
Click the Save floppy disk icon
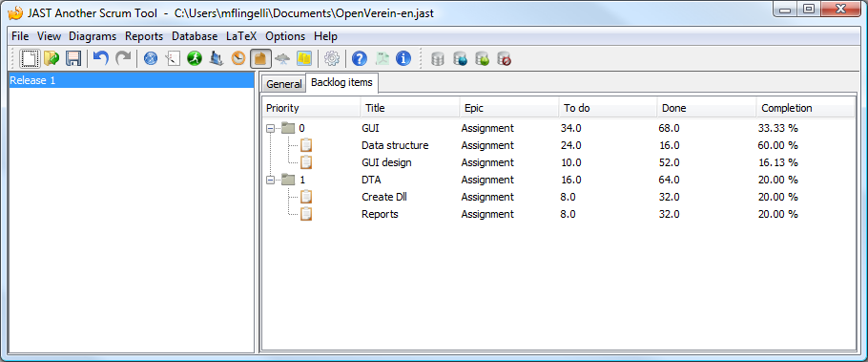(x=73, y=58)
